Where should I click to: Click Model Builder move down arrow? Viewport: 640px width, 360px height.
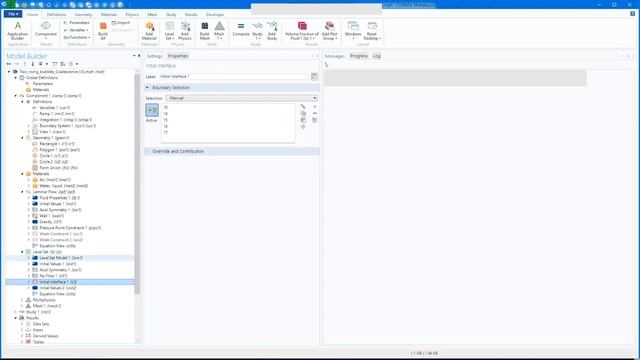click(33, 64)
